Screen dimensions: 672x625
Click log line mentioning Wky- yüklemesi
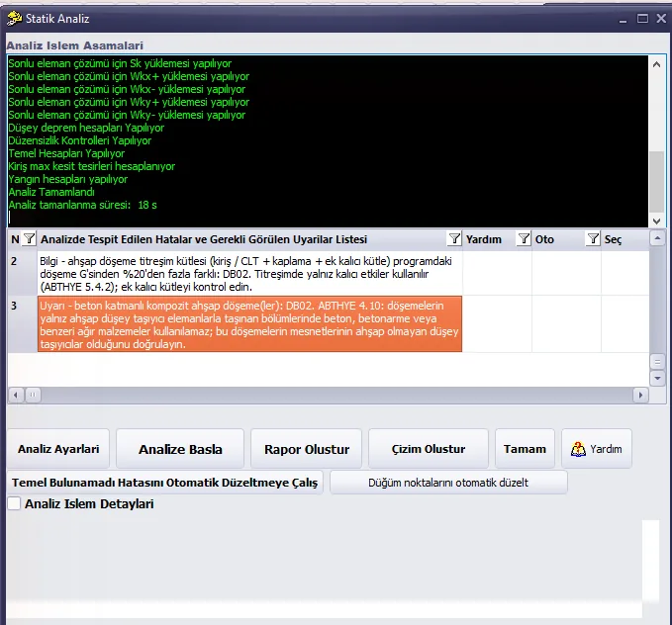pos(127,115)
